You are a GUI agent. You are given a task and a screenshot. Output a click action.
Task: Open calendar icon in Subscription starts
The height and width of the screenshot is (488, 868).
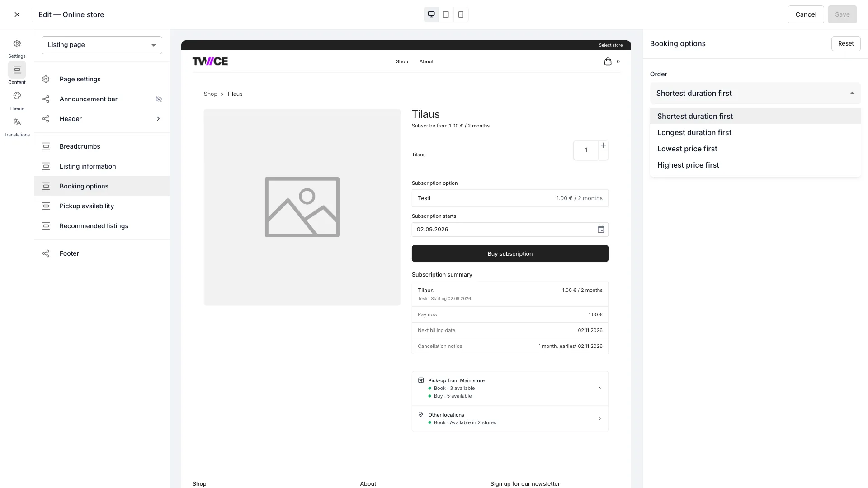coord(600,230)
